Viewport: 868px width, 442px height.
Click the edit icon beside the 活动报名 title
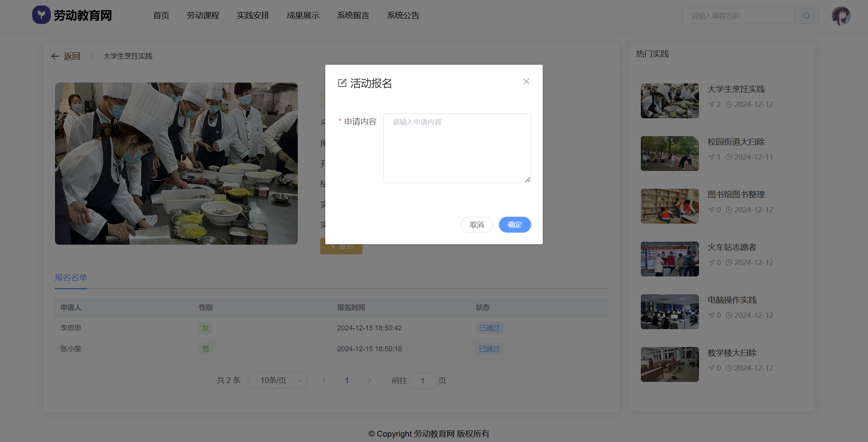(x=342, y=83)
